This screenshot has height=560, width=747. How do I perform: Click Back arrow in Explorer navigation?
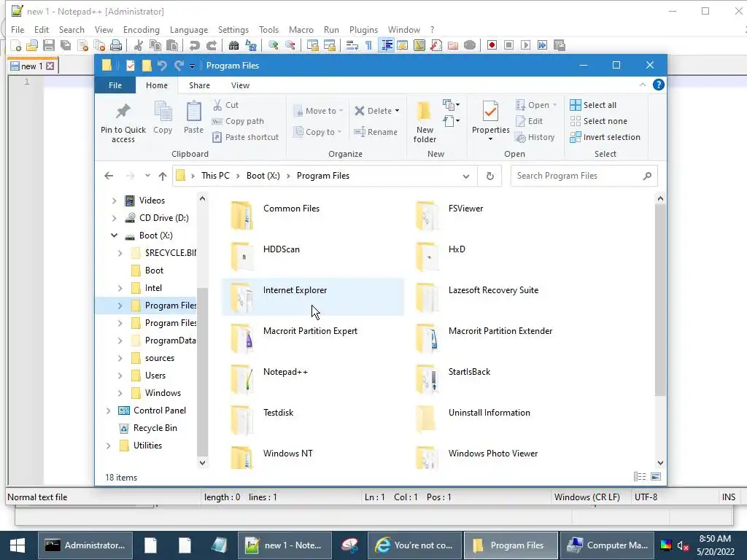point(109,176)
